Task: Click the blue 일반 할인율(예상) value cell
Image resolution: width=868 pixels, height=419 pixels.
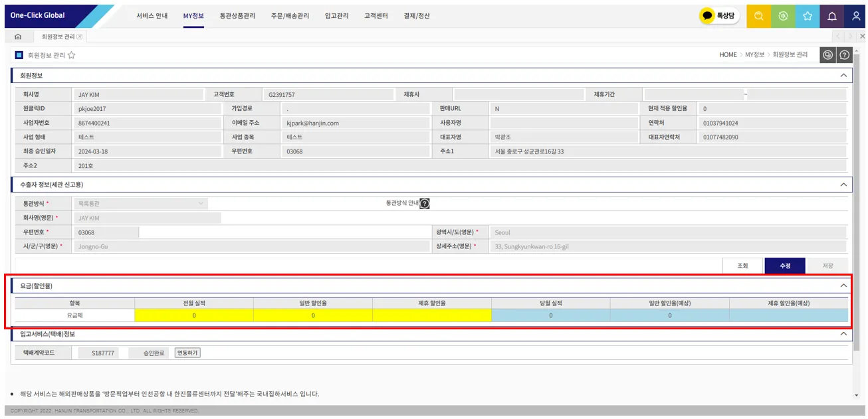Action: coord(670,315)
